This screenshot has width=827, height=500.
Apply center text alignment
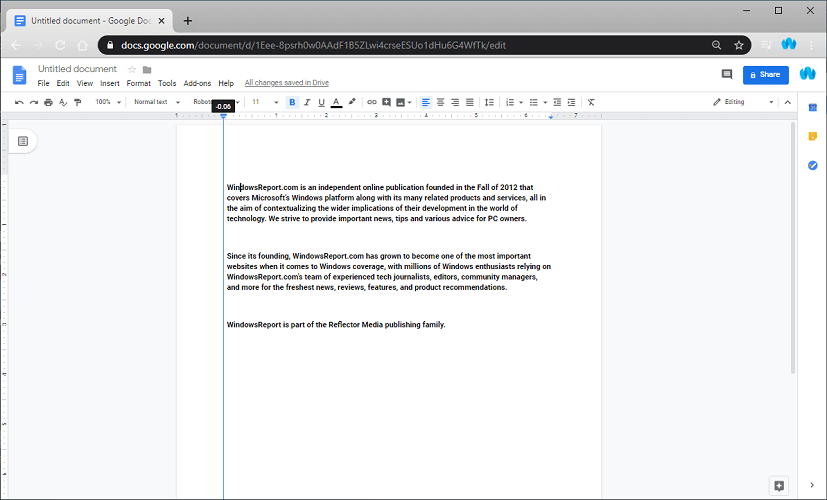click(x=440, y=102)
